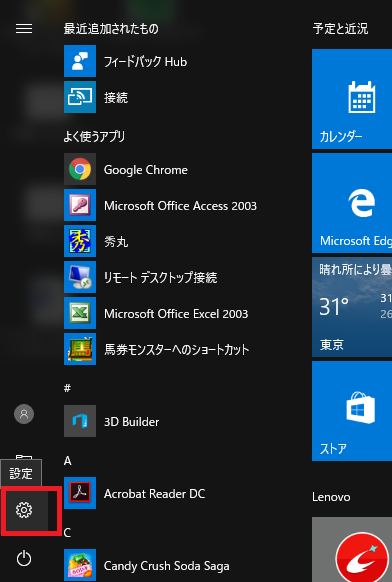Click the Candy Crush Soda Saga label
The image size is (392, 582).
167,566
